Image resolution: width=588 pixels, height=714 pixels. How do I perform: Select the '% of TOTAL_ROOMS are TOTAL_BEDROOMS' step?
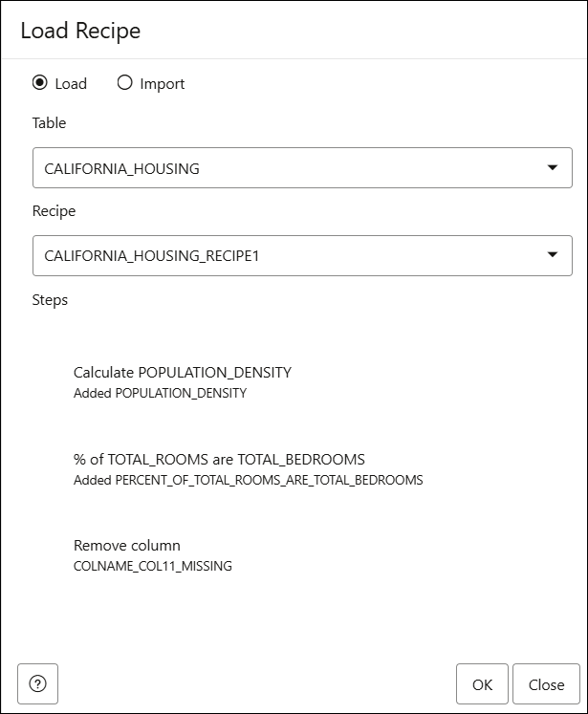coord(219,460)
